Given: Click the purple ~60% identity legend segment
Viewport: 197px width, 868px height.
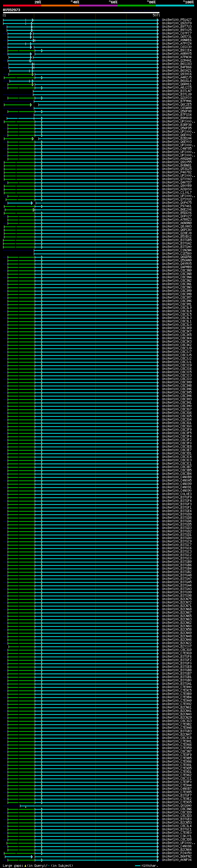Looking at the screenshot, I should (99, 6).
